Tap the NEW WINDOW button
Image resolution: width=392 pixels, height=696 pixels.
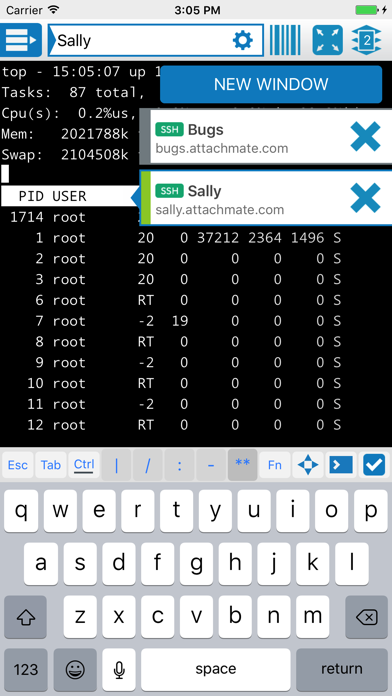[271, 84]
